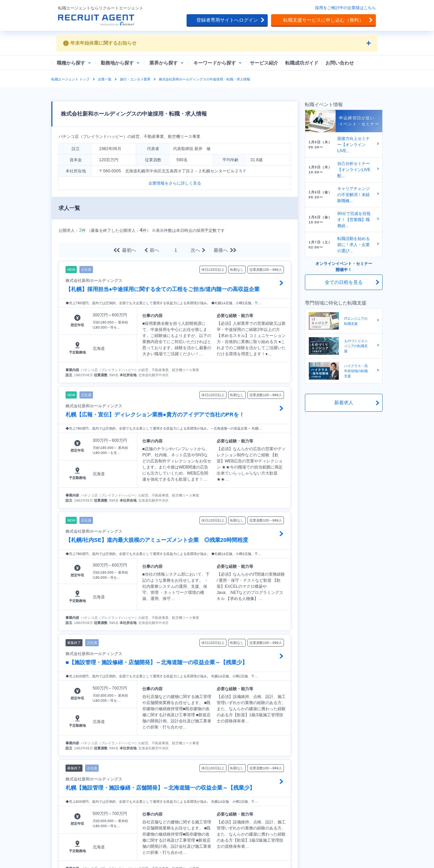This screenshot has height=868, width=434.
Task: Click the ものづくりエンジニア thumbnail image
Action: coord(324,346)
